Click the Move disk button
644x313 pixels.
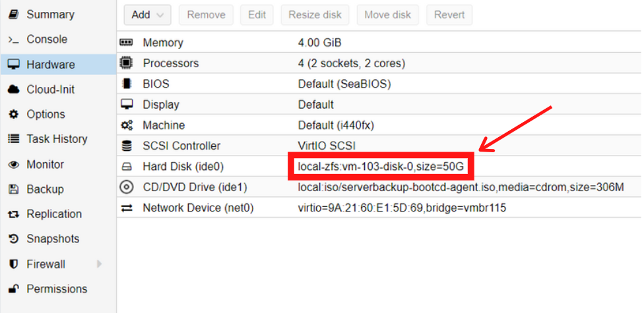388,15
